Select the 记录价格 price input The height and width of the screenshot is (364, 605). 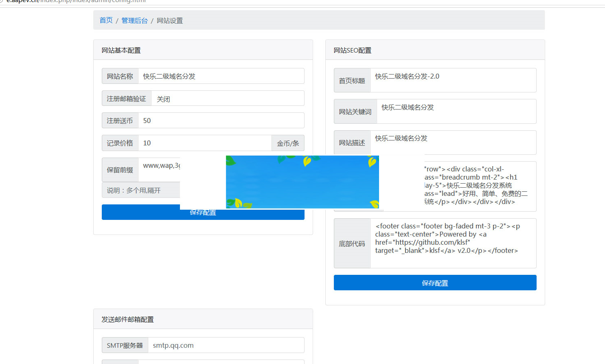pyautogui.click(x=205, y=143)
